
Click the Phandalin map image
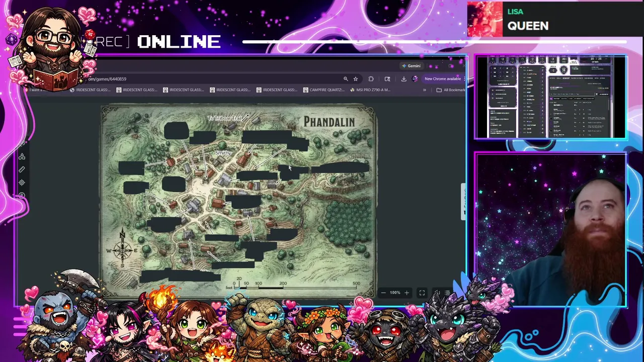tap(238, 201)
